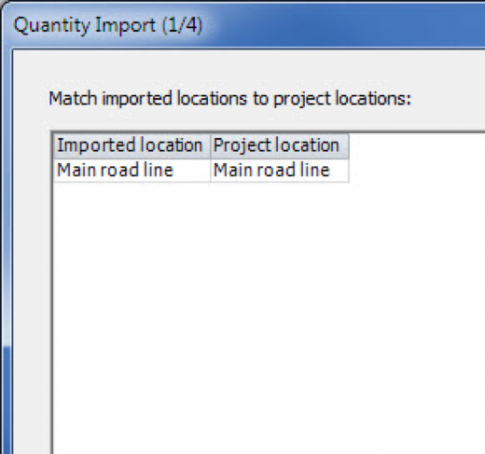Click gray dialog area above the instruction text
The image size is (485, 454).
(248, 68)
